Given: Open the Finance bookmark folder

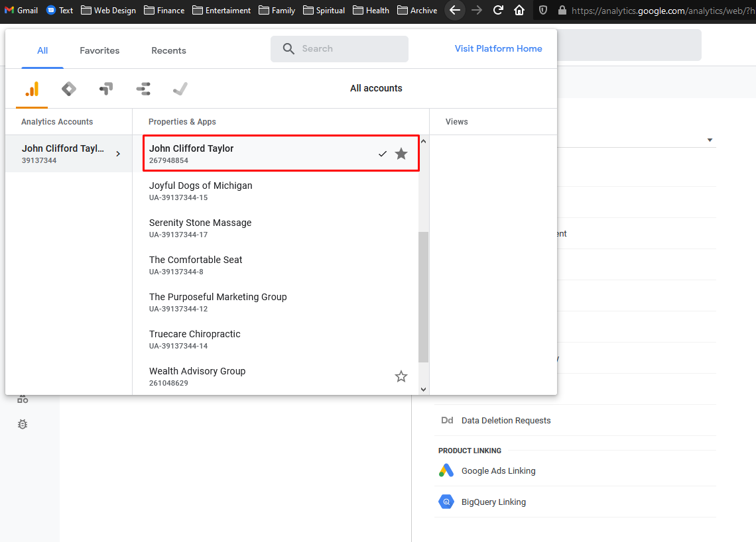Looking at the screenshot, I should pyautogui.click(x=164, y=10).
